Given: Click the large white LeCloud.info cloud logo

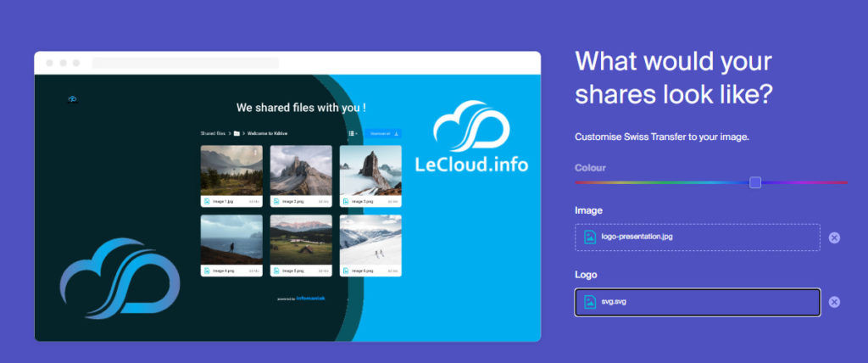Looking at the screenshot, I should click(x=470, y=127).
